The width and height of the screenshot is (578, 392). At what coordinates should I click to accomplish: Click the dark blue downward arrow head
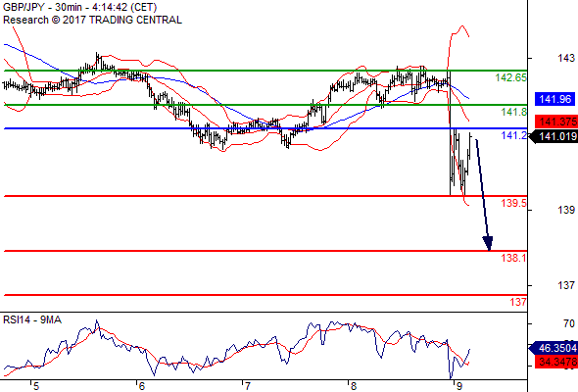(x=488, y=243)
